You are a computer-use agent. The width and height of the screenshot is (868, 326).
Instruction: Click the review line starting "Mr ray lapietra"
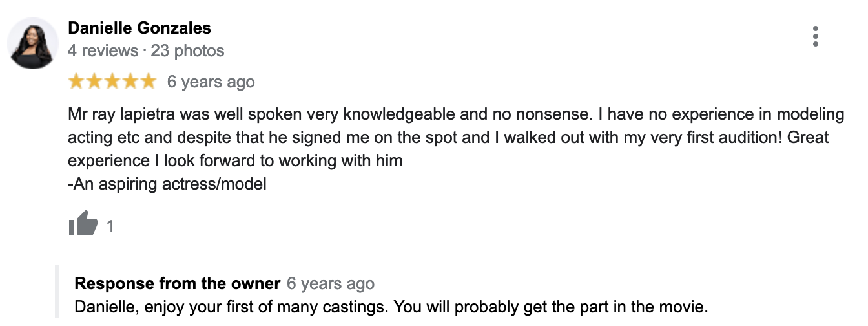[x=456, y=115]
